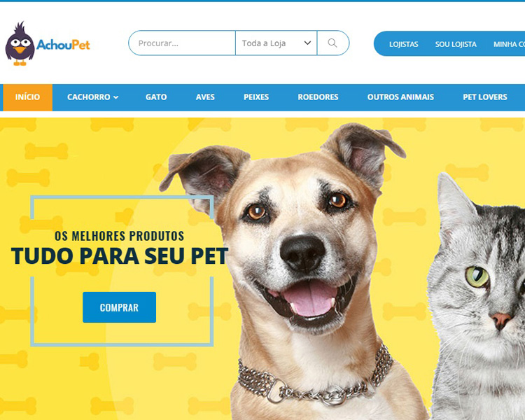Image resolution: width=525 pixels, height=420 pixels.
Task: Click the Minha Conta link
Action: 510,44
